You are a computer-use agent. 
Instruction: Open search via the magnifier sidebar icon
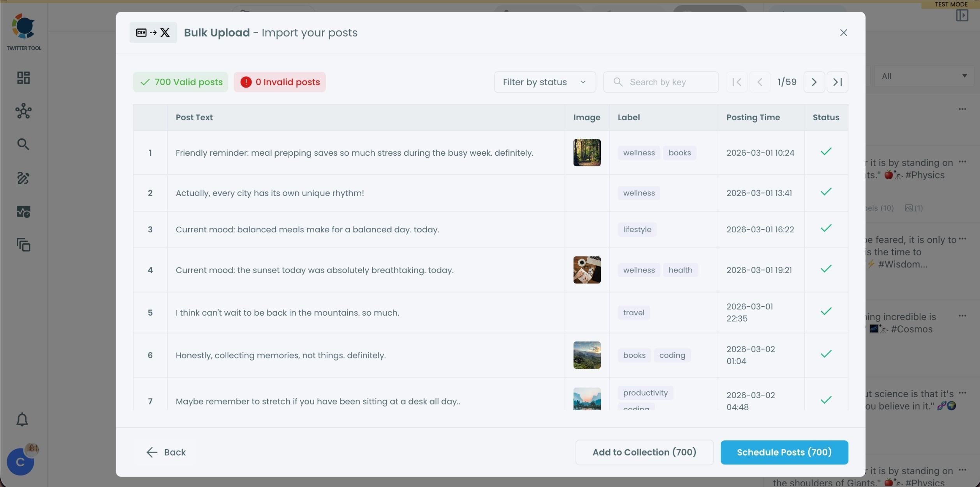pos(23,144)
